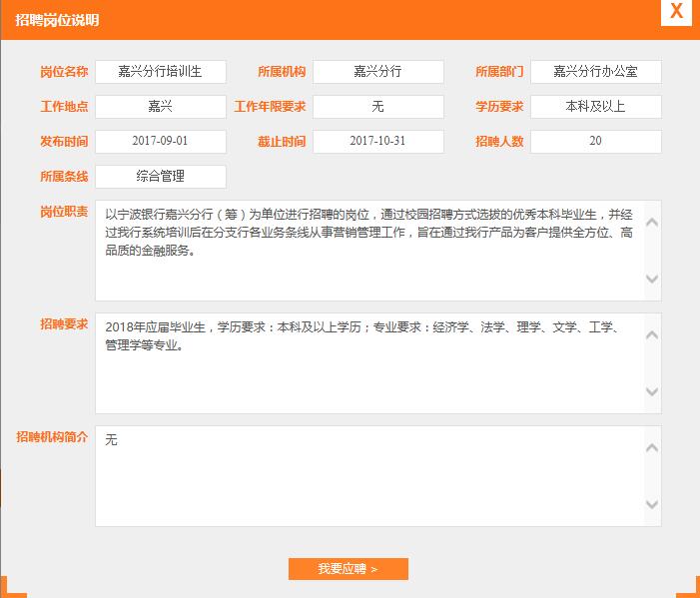Viewport: 700px width, 598px height.
Task: Select the 所属机构 field showing 嘉兴分行
Action: coord(377,72)
